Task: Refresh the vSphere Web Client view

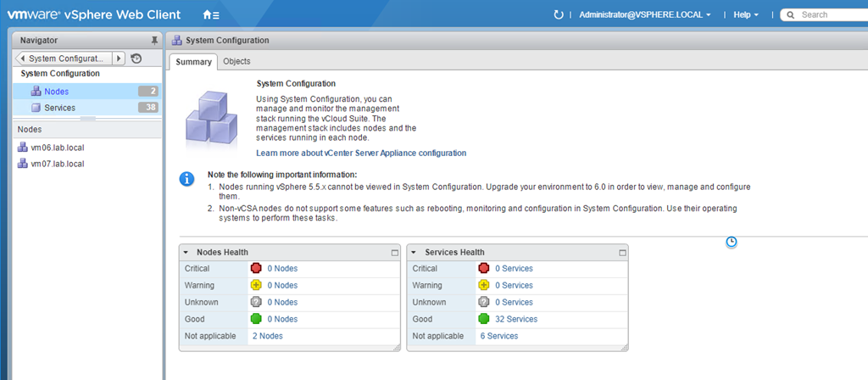Action: 558,15
